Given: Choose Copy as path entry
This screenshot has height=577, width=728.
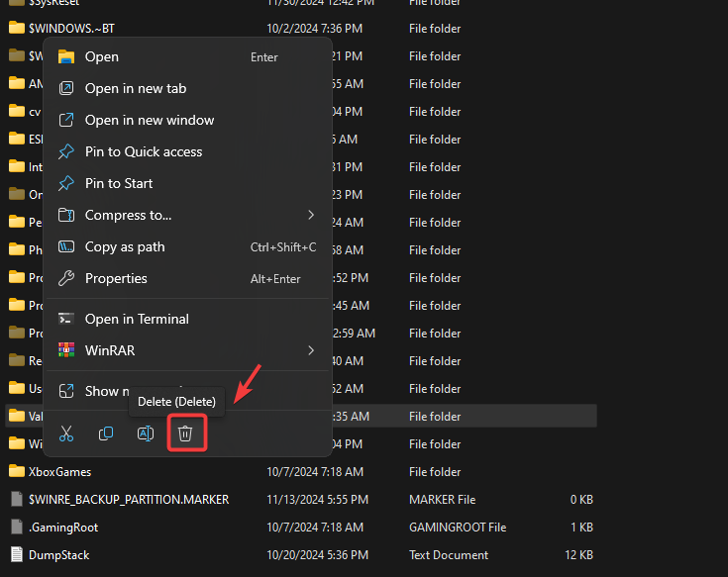Looking at the screenshot, I should pyautogui.click(x=125, y=246).
